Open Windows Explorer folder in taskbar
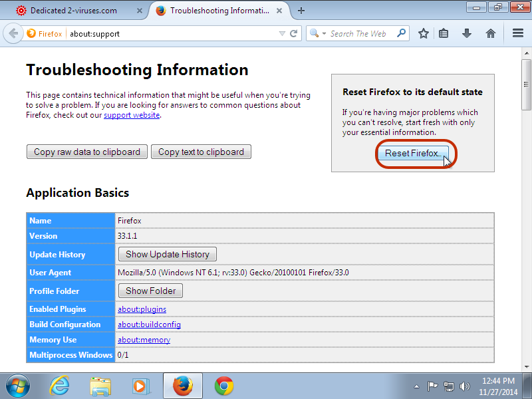This screenshot has width=532, height=399. tap(100, 386)
